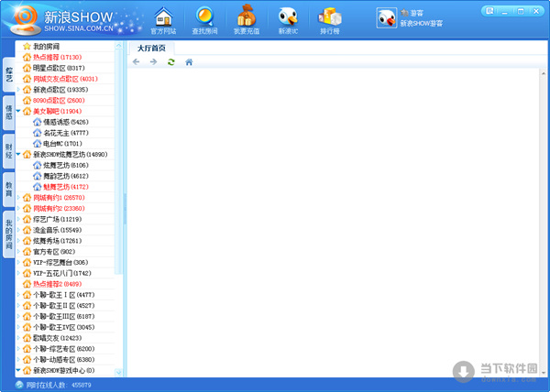Switch to the 我的房间 side tab
The width and height of the screenshot is (550, 392).
tap(9, 234)
